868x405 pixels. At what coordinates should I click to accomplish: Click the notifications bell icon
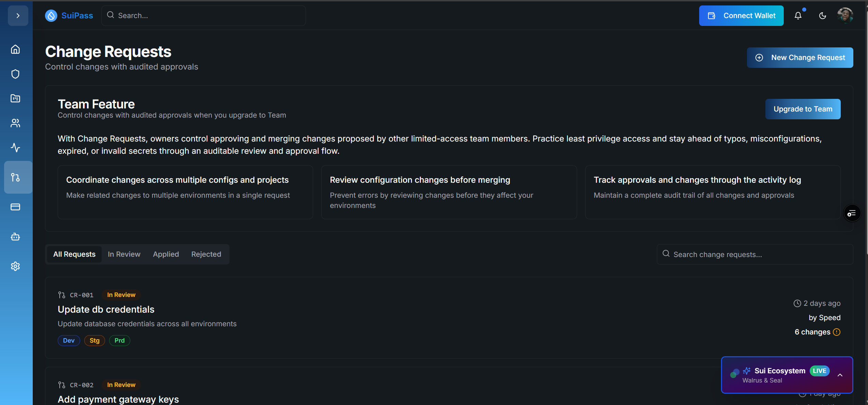click(x=798, y=16)
